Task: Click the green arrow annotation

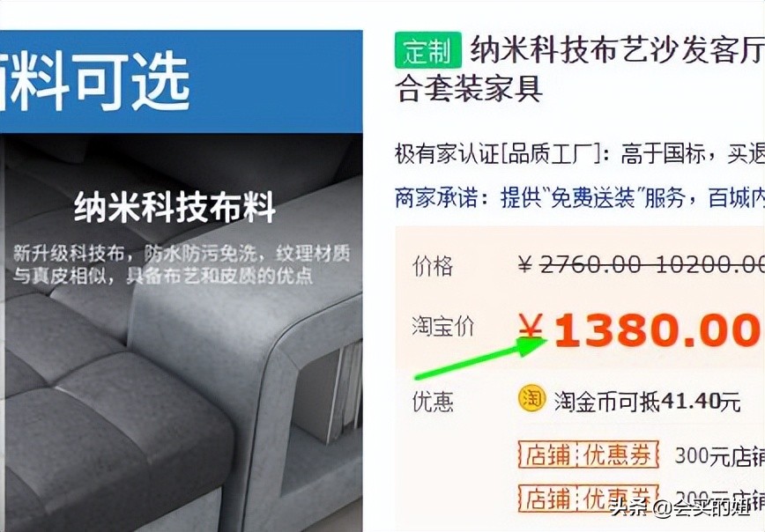Action: pyautogui.click(x=481, y=357)
